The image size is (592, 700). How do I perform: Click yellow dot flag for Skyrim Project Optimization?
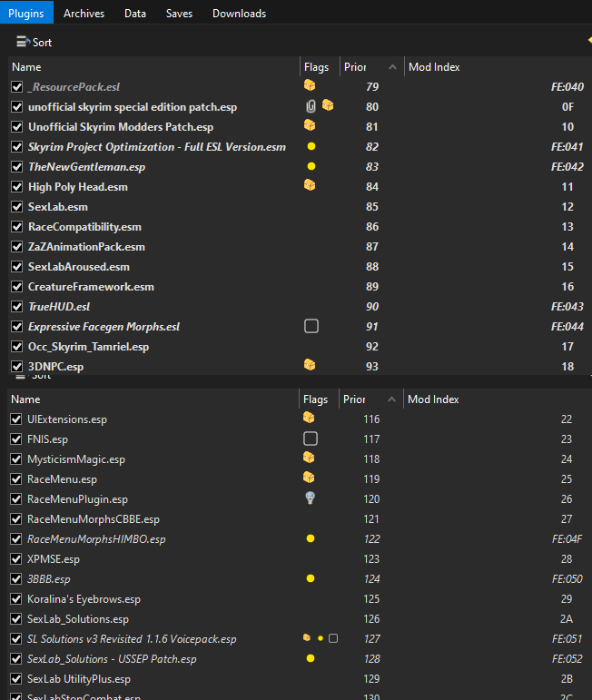tap(311, 146)
